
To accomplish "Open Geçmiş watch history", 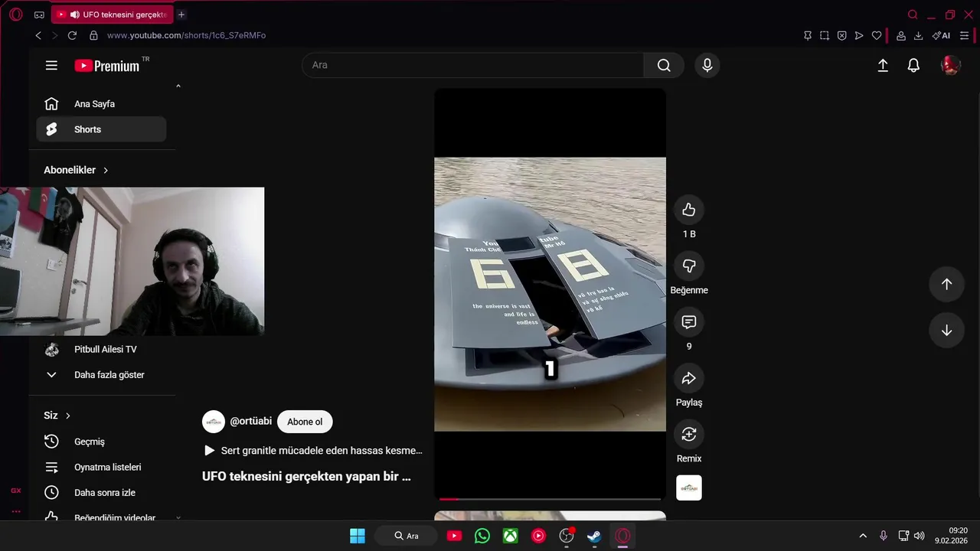I will click(101, 442).
